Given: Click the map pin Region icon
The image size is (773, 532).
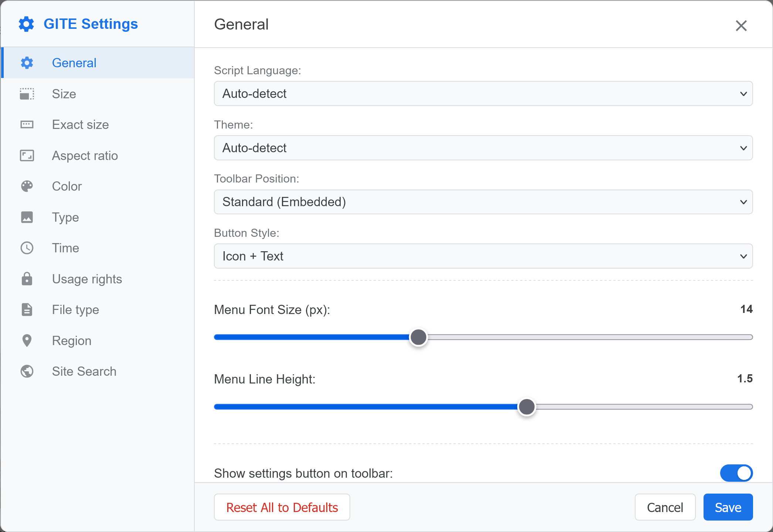Looking at the screenshot, I should 27,341.
